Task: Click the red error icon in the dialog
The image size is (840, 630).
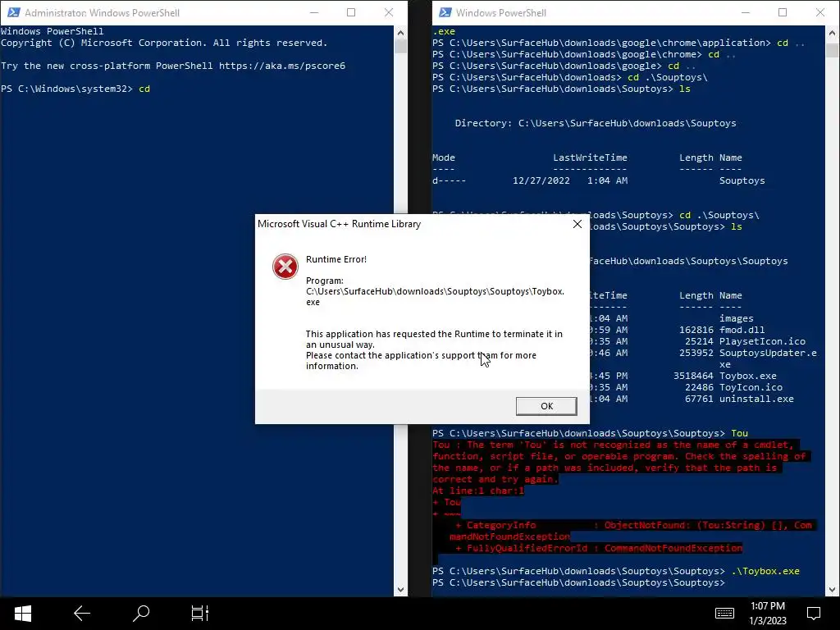Action: click(285, 267)
